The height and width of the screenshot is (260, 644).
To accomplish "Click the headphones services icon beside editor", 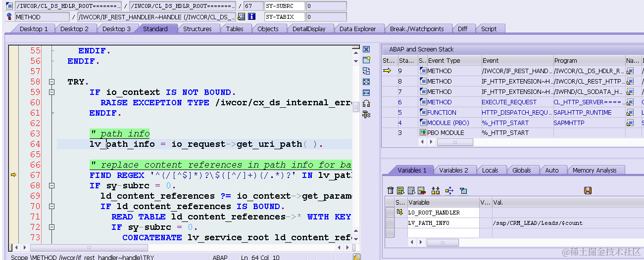I will [366, 103].
